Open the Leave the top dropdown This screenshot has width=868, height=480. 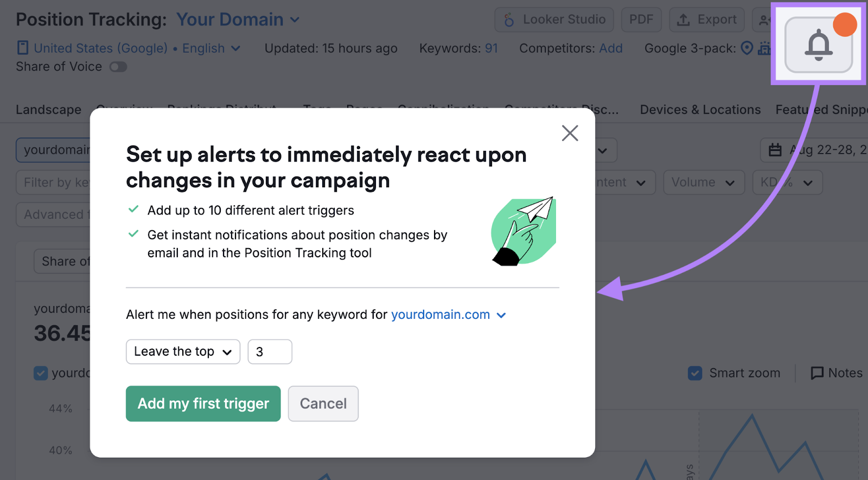point(183,352)
